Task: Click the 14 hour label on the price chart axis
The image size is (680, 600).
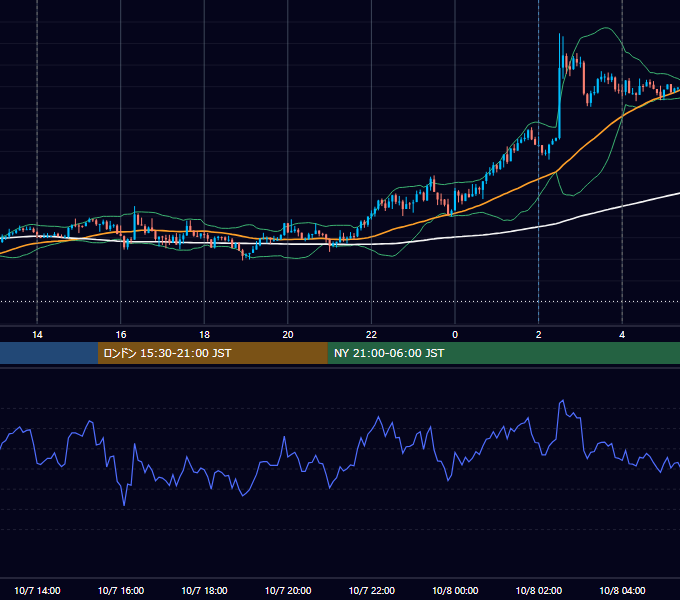Action: 37,335
